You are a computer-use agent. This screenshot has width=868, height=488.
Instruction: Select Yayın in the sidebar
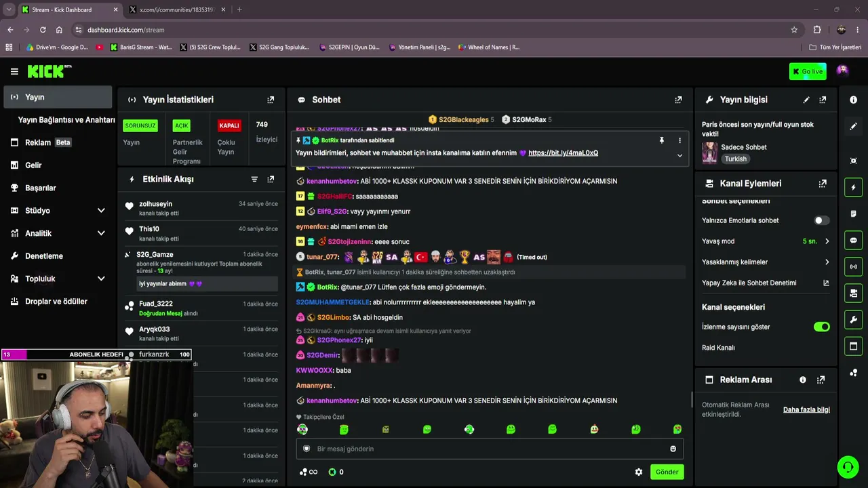pyautogui.click(x=58, y=97)
